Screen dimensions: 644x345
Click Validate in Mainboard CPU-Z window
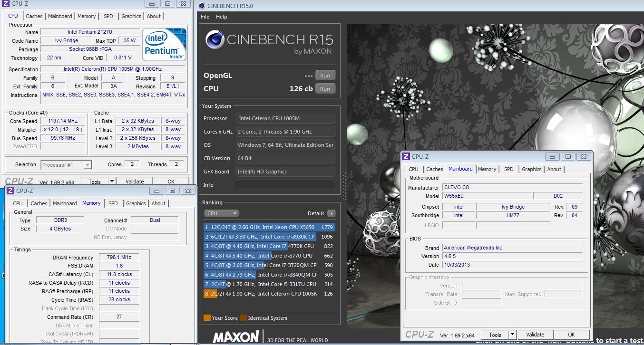point(535,335)
